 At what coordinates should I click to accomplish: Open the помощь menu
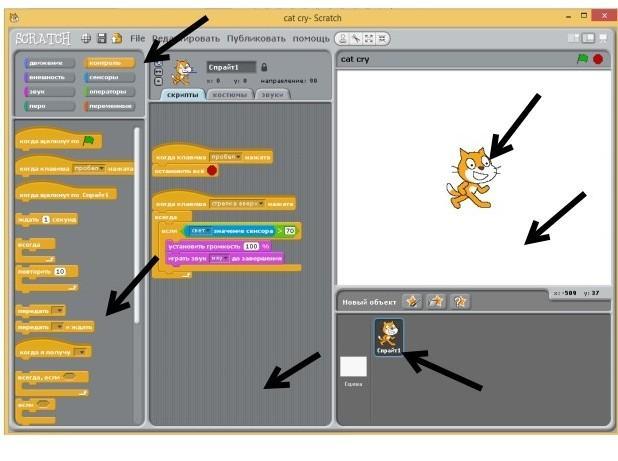311,39
